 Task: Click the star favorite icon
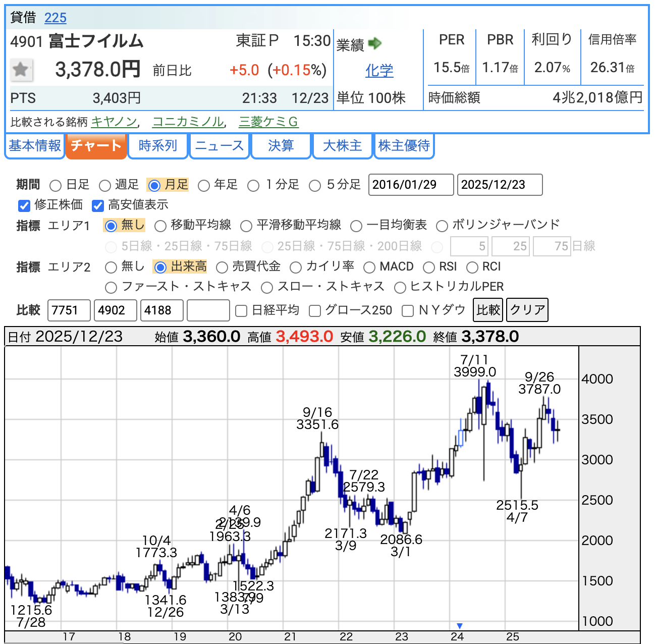coord(21,70)
